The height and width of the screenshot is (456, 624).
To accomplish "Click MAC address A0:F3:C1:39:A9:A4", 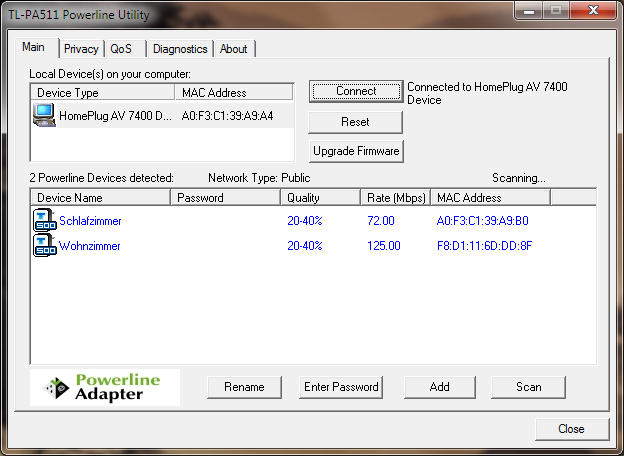I will 227,116.
